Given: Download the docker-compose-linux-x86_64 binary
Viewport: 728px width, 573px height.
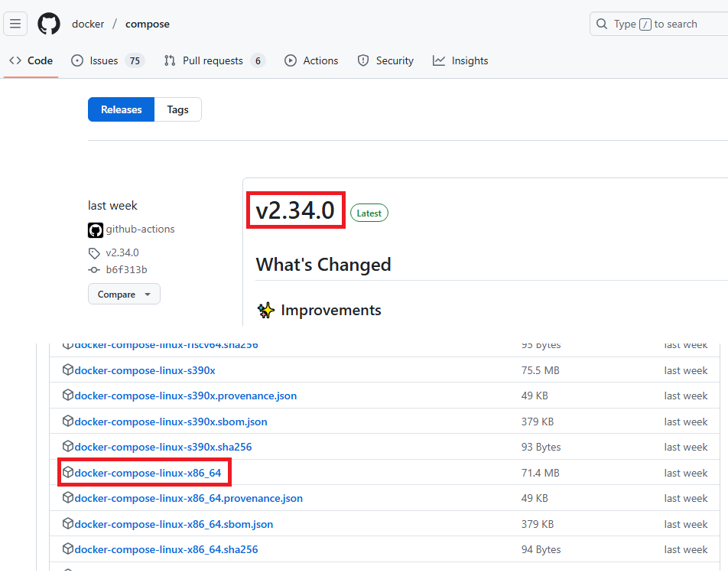Looking at the screenshot, I should point(148,474).
